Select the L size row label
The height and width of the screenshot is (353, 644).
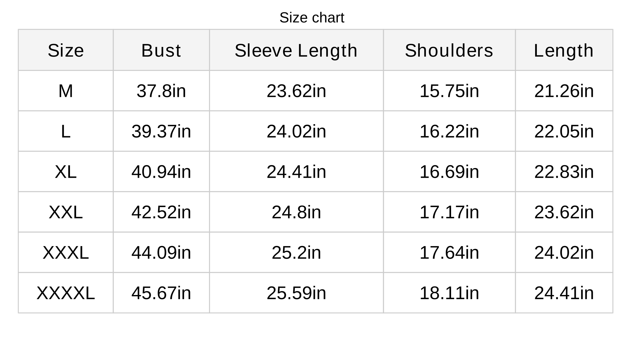point(66,131)
